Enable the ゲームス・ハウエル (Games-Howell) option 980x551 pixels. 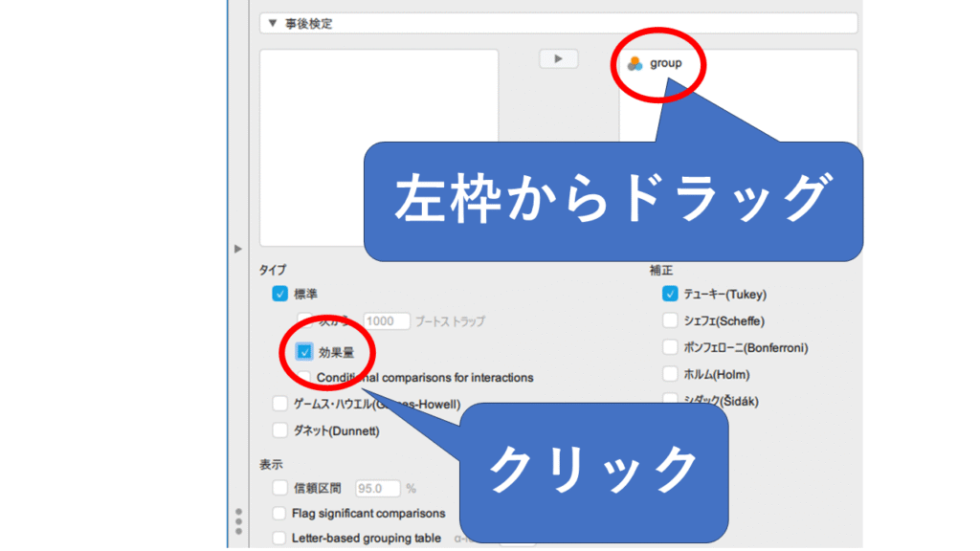pos(279,404)
